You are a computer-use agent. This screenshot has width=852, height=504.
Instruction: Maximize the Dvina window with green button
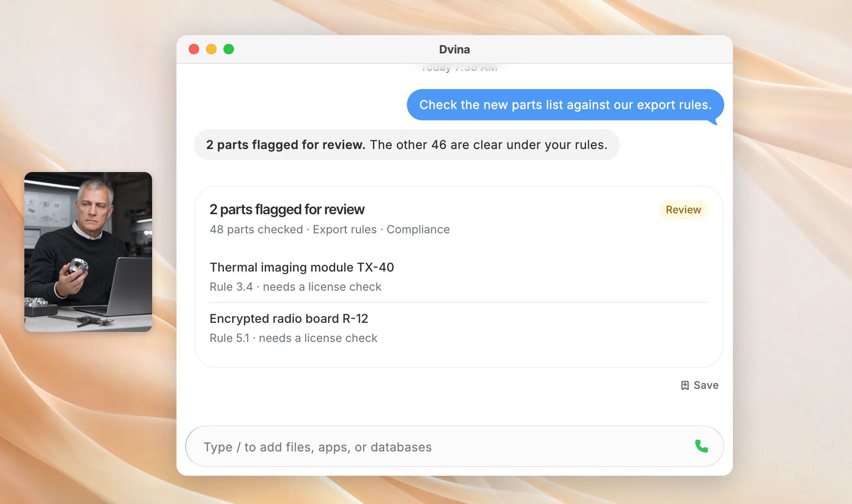click(229, 49)
